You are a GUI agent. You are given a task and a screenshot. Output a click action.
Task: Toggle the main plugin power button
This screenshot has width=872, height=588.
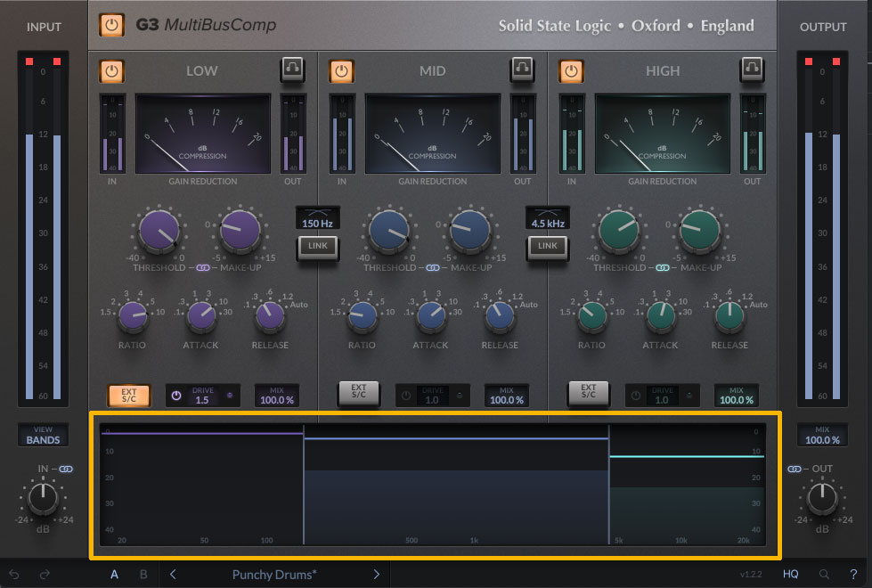(x=111, y=25)
